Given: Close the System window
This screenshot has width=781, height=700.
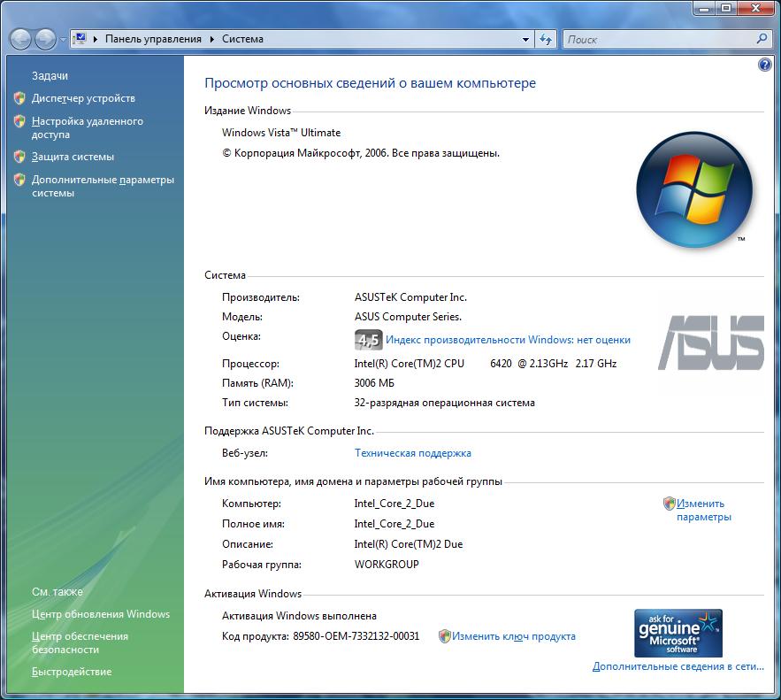Looking at the screenshot, I should pos(755,9).
